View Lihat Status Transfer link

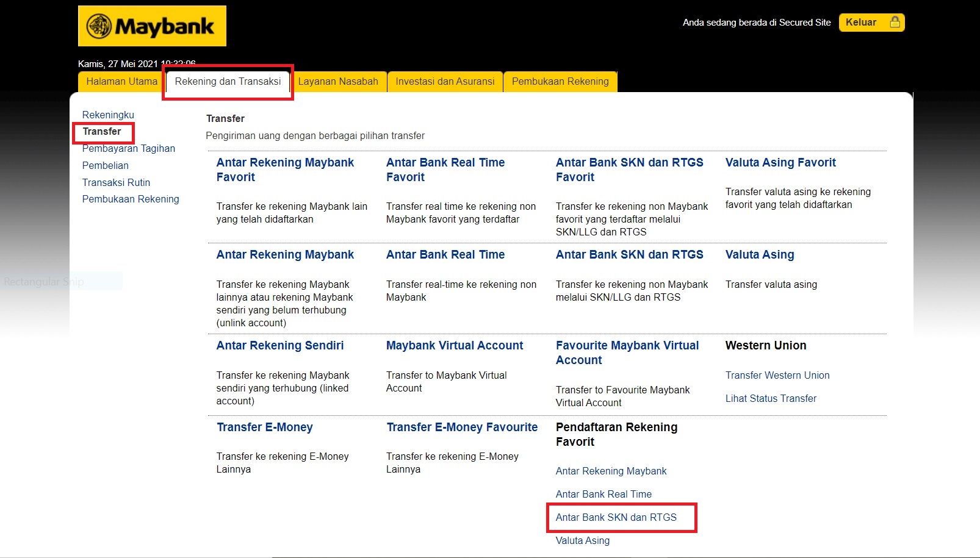[x=771, y=399]
